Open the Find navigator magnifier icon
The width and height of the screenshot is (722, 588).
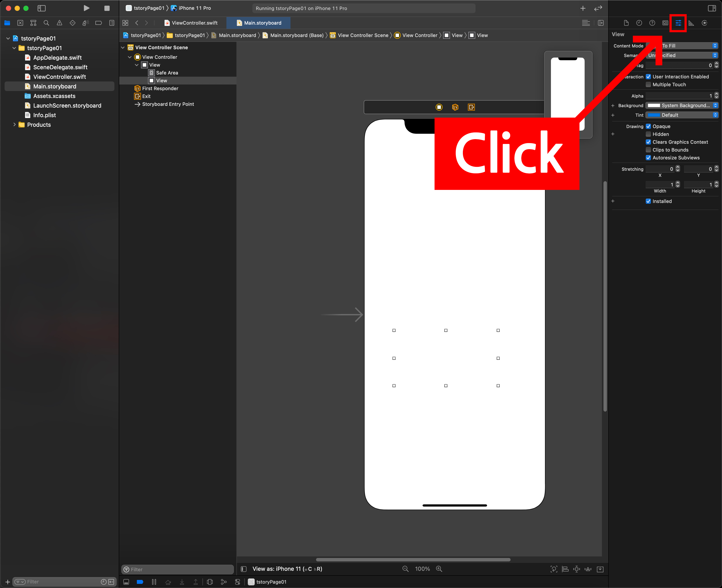pos(46,23)
